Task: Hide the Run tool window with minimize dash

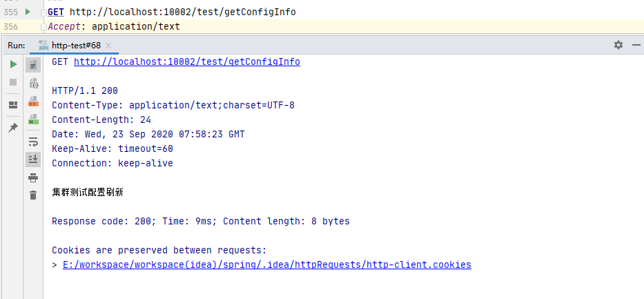Action: (x=635, y=45)
